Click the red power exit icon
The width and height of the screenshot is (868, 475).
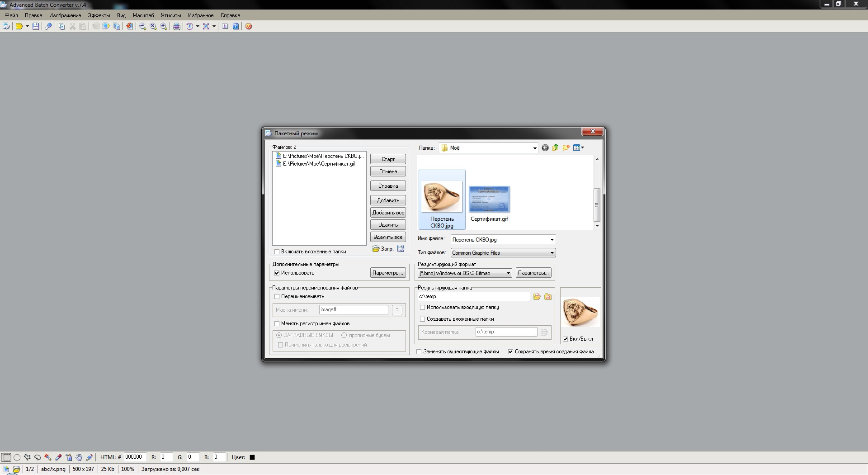click(249, 26)
